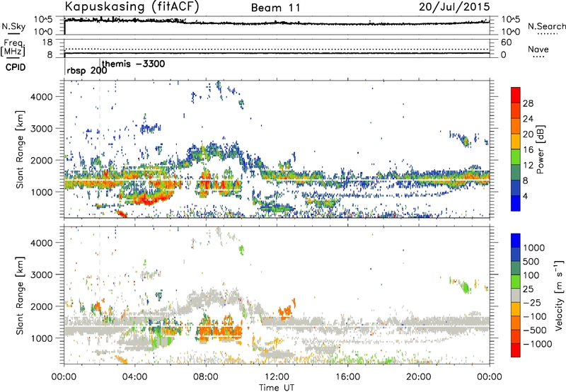Click the date '20/Jul/2015'
The image size is (566, 392).
(x=454, y=7)
